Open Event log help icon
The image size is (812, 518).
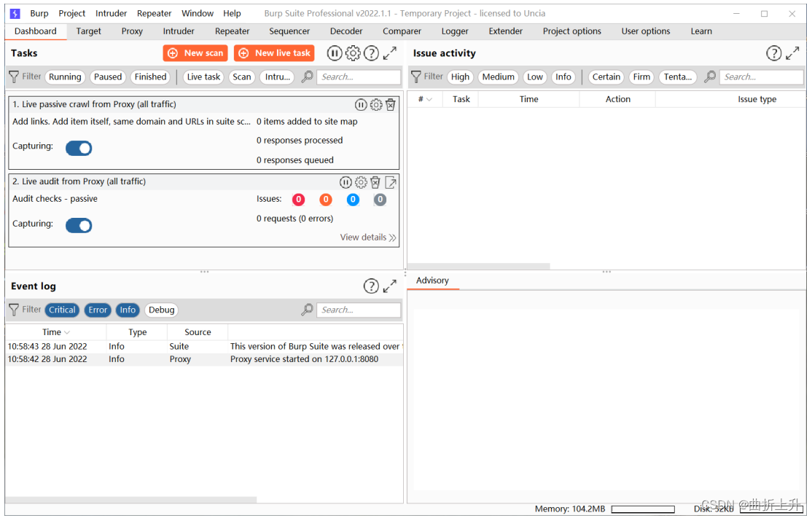pyautogui.click(x=371, y=286)
